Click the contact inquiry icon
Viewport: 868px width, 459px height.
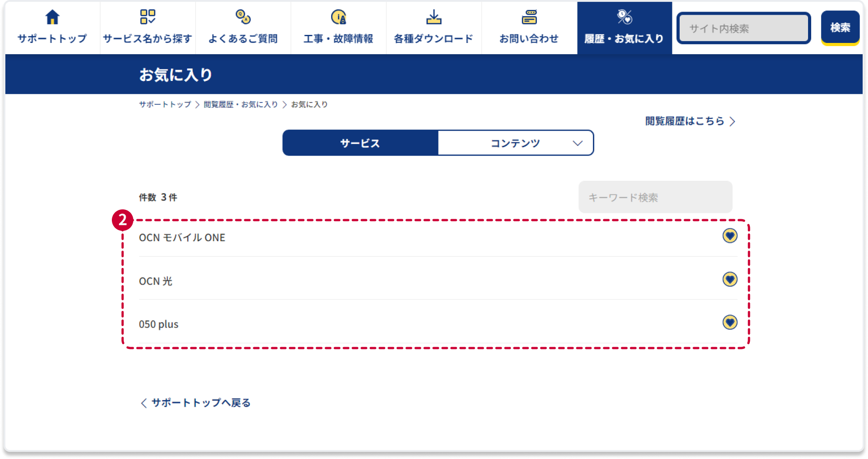coord(529,17)
